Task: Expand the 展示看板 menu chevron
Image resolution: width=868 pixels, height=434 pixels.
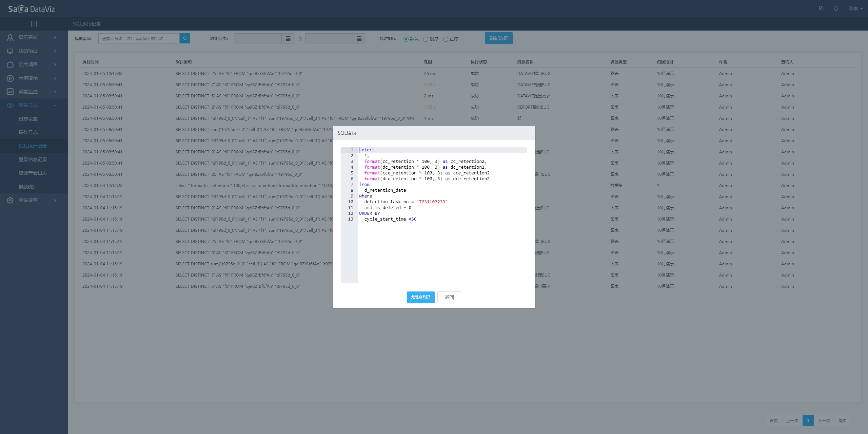Action: 55,37
